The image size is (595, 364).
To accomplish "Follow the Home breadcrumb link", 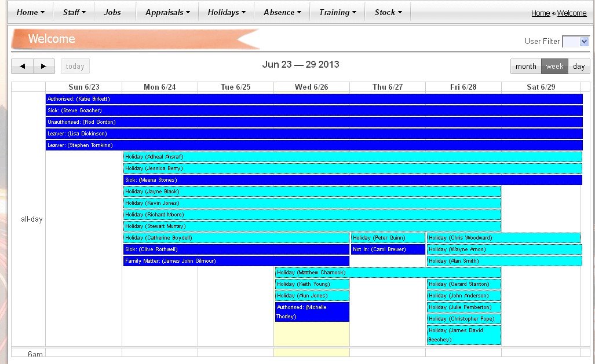I will point(541,13).
